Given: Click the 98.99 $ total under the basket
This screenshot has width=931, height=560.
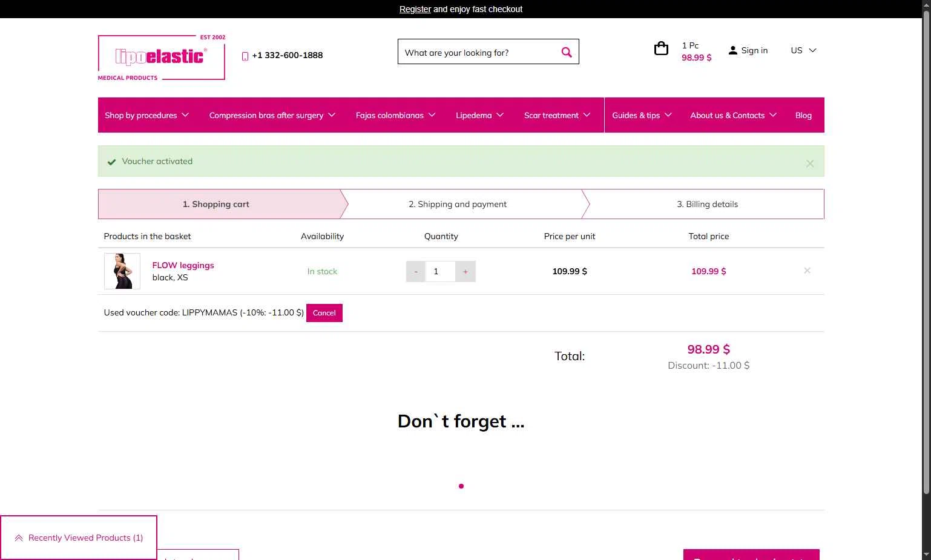Looking at the screenshot, I should click(709, 349).
